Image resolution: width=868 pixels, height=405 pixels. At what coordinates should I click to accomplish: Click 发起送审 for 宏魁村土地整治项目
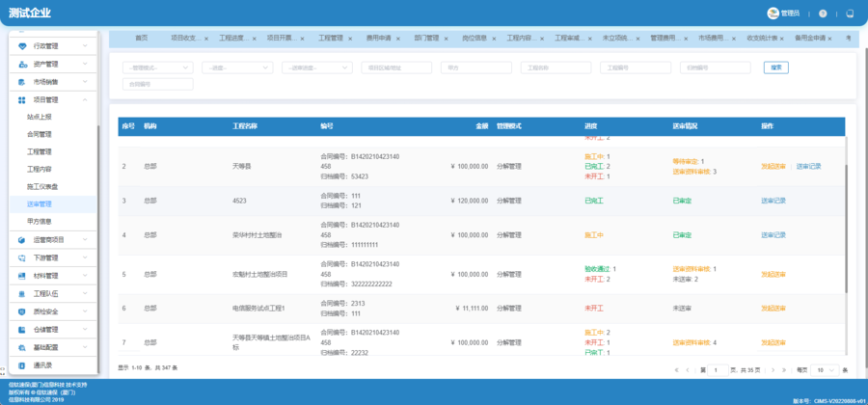pyautogui.click(x=773, y=275)
